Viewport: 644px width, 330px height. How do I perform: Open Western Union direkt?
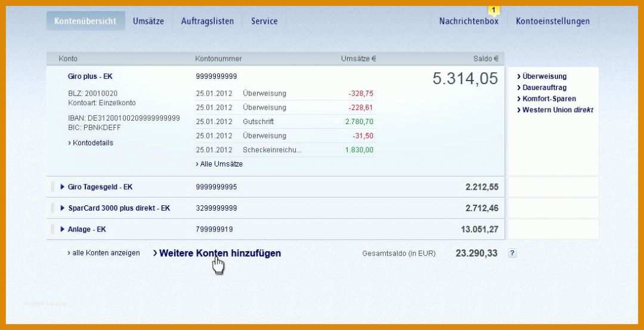pyautogui.click(x=555, y=110)
